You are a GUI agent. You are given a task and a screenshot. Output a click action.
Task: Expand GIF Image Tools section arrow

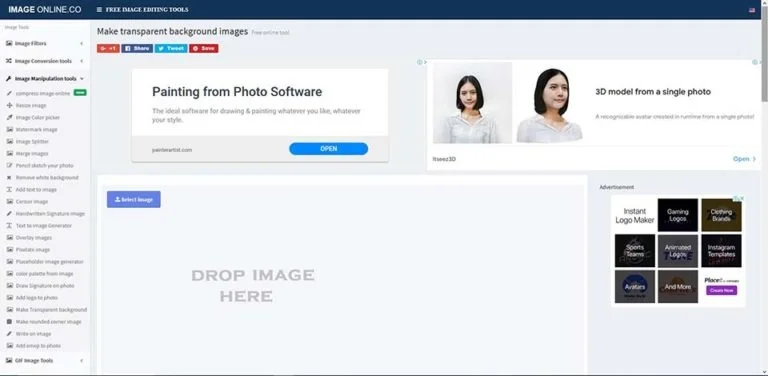(x=81, y=361)
